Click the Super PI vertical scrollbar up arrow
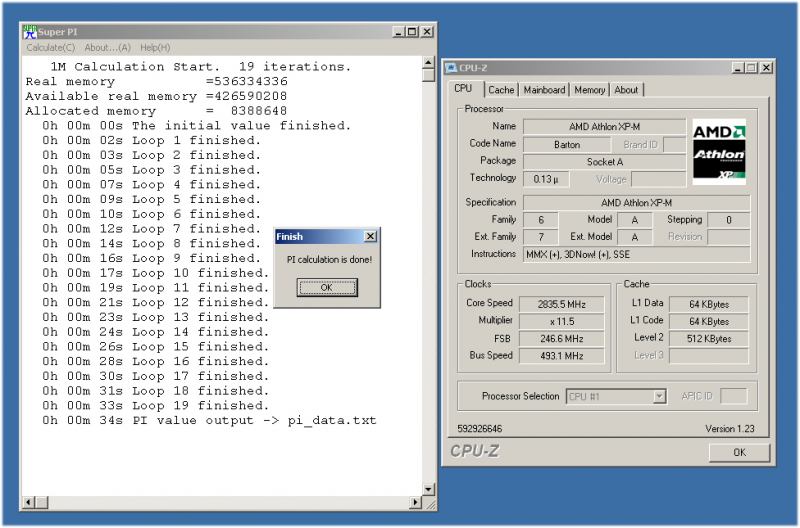The height and width of the screenshot is (528, 800). [429, 62]
